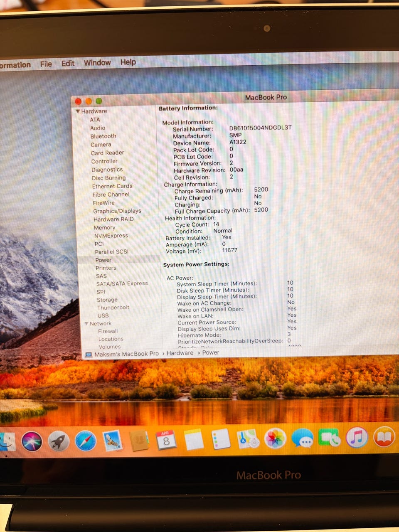Open the Window menu
399x532 pixels.
tap(97, 63)
